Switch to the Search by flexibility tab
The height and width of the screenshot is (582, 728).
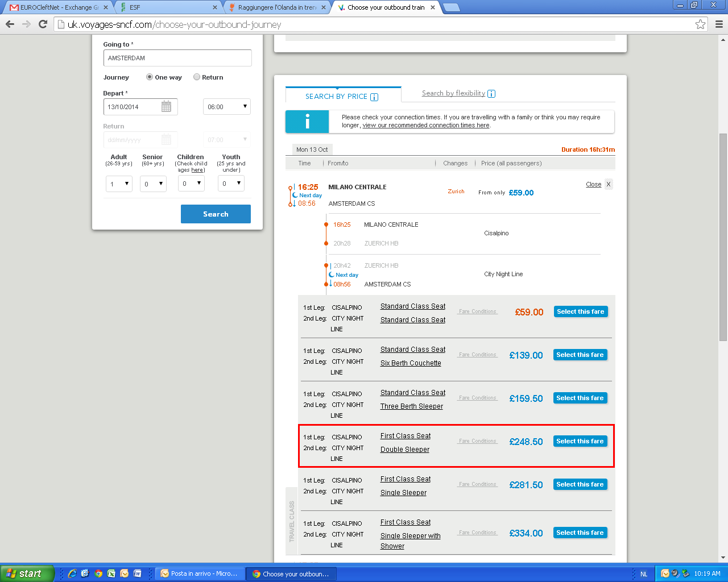[x=453, y=93]
